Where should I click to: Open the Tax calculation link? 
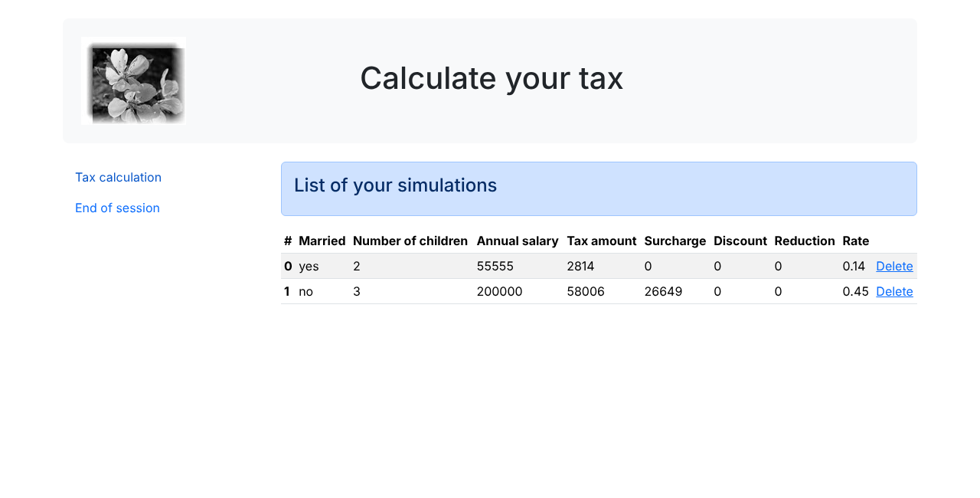[x=118, y=177]
